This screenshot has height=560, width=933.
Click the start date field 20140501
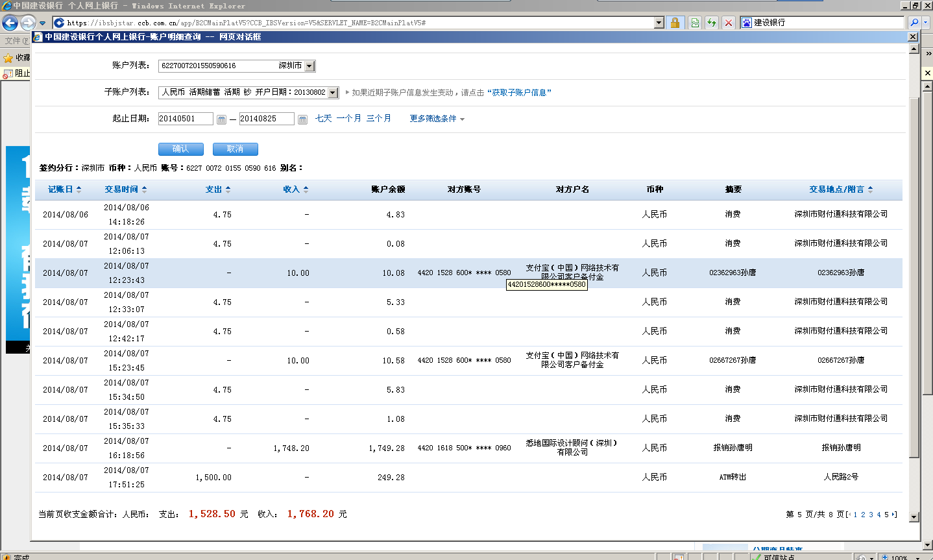click(185, 119)
